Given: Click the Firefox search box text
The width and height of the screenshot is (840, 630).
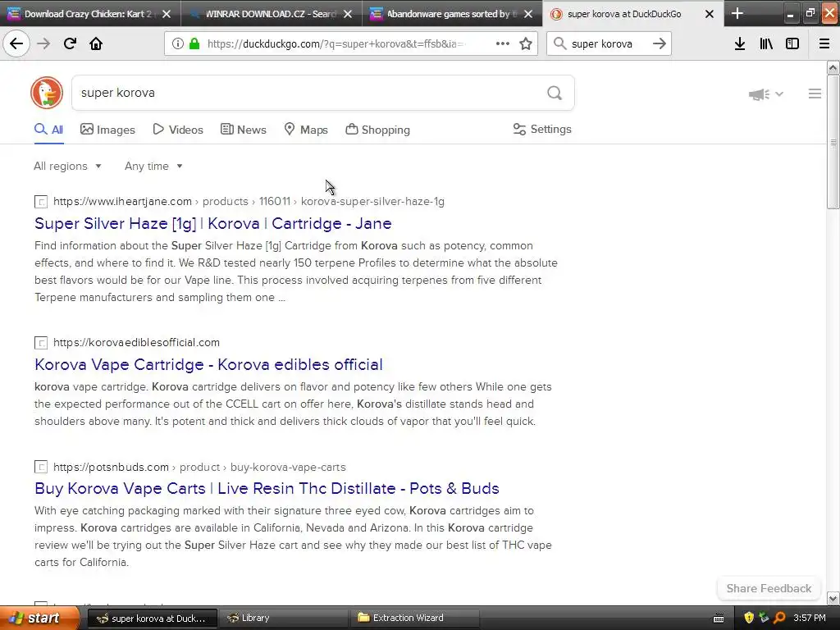Looking at the screenshot, I should click(601, 44).
